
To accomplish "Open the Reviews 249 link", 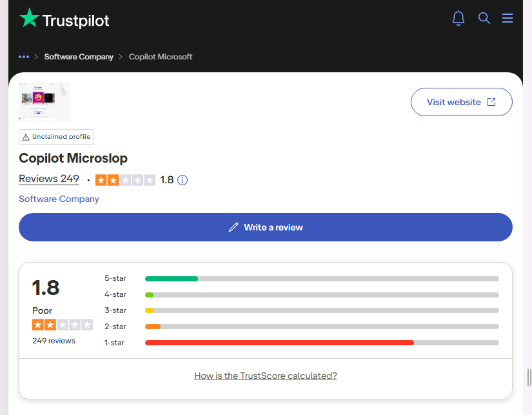I will point(49,179).
